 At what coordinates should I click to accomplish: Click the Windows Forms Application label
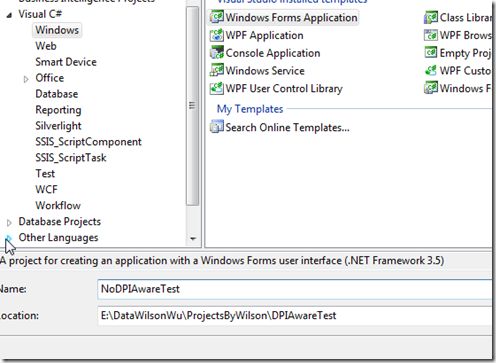pyautogui.click(x=291, y=17)
